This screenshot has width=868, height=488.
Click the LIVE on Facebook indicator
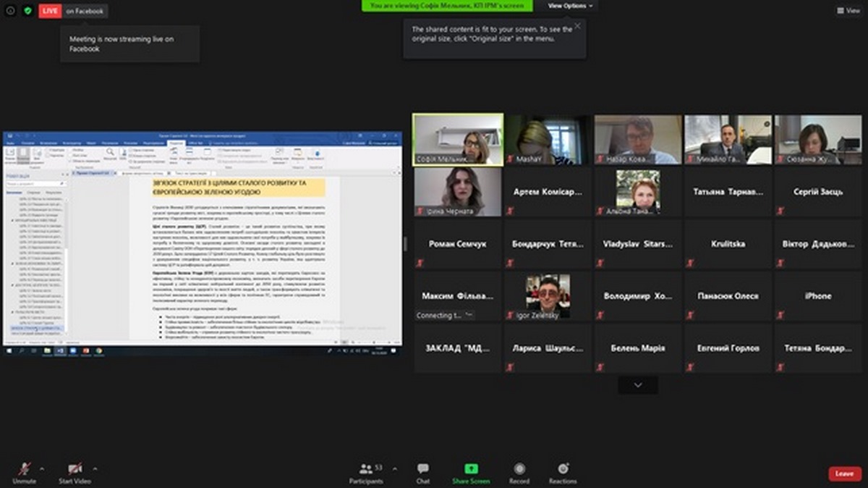click(x=72, y=11)
